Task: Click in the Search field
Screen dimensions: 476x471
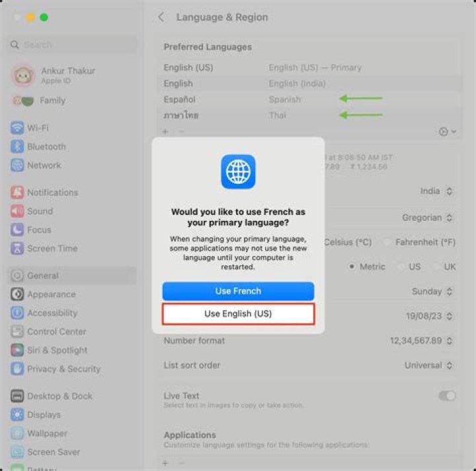Action: 72,45
